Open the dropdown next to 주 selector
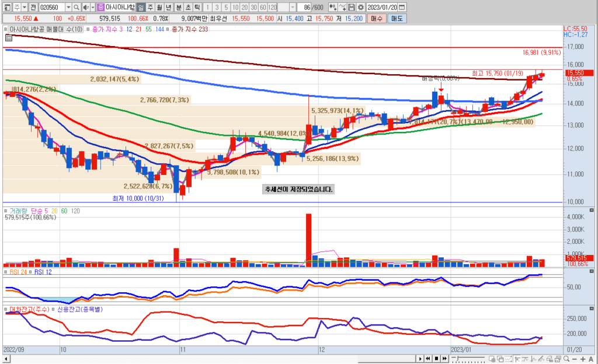598x364 pixels. tap(23, 7)
